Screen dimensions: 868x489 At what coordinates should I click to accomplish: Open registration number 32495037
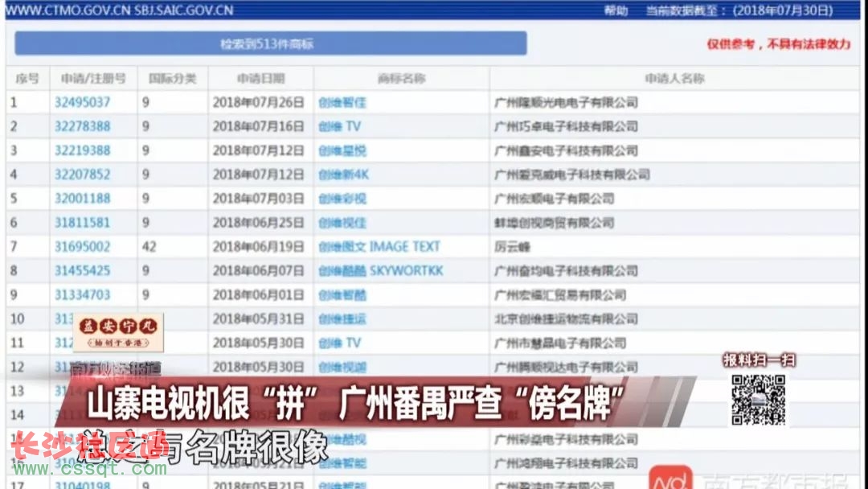coord(82,102)
